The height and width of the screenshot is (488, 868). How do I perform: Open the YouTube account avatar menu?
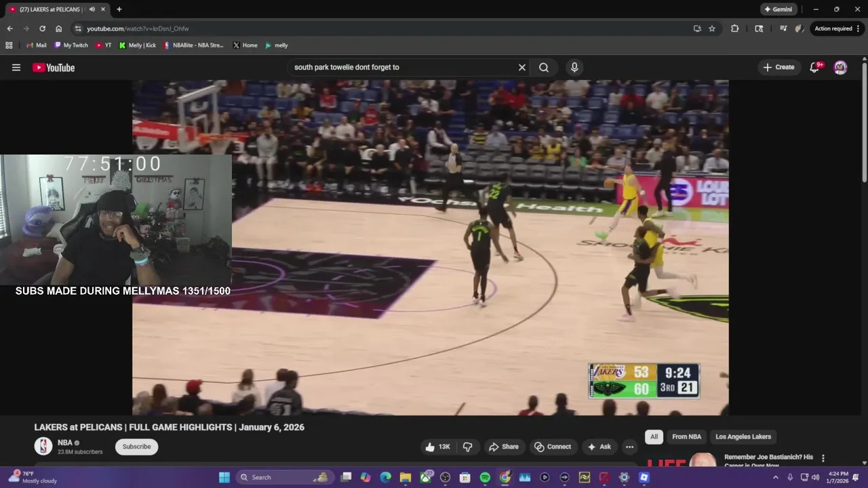(x=840, y=67)
